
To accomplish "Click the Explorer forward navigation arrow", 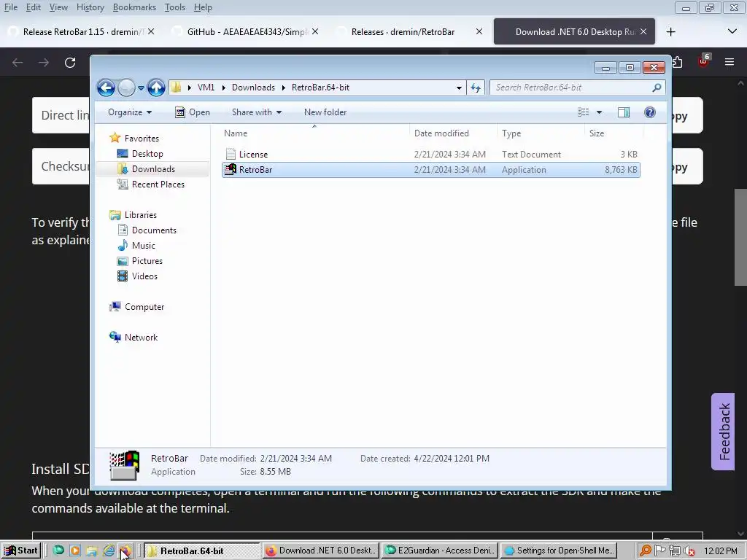I will pos(126,87).
